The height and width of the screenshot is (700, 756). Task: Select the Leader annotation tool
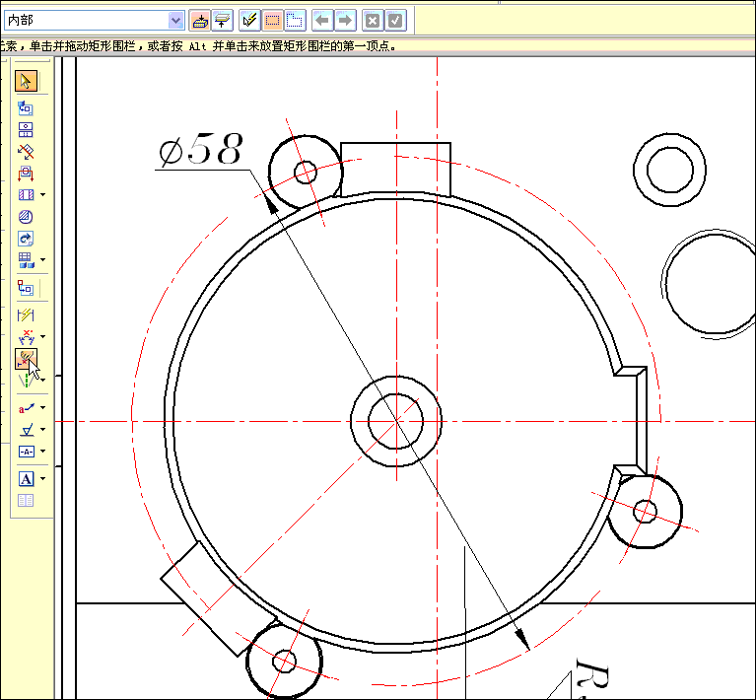pos(26,408)
